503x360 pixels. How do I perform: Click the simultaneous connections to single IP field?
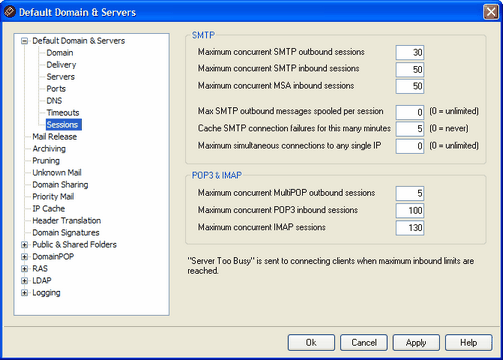coord(410,146)
